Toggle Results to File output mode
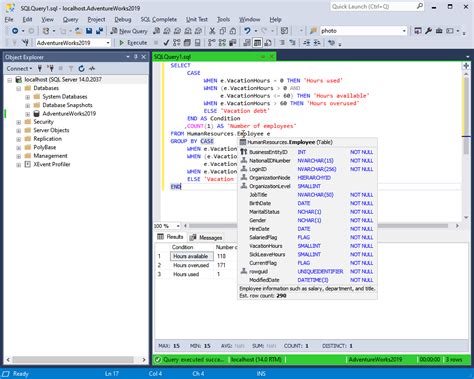The width and height of the screenshot is (474, 379). coord(268,43)
